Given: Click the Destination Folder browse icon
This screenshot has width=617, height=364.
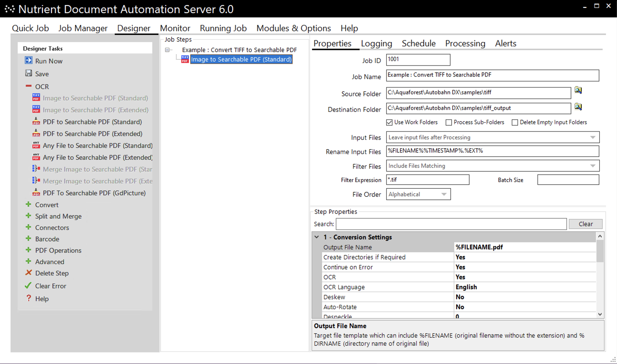Looking at the screenshot, I should point(578,107).
